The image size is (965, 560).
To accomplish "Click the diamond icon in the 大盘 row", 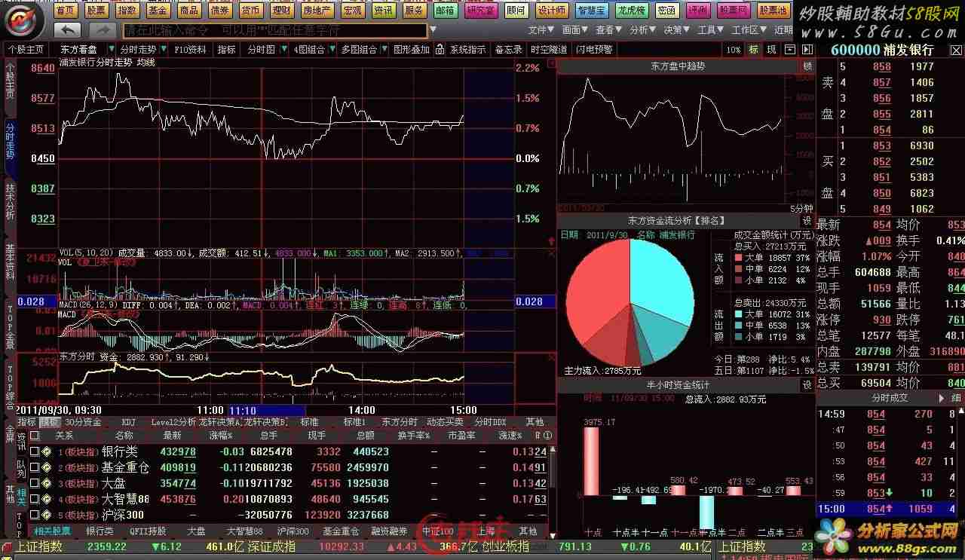I will point(47,483).
